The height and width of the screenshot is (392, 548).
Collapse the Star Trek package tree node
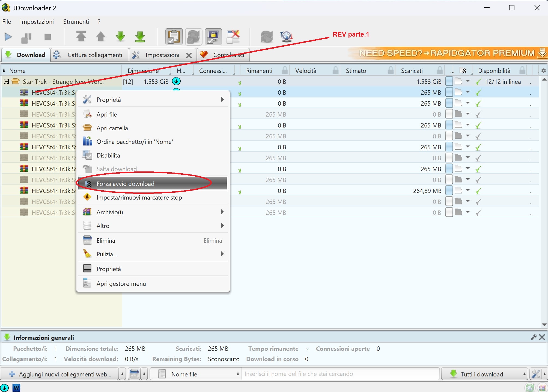click(6, 81)
